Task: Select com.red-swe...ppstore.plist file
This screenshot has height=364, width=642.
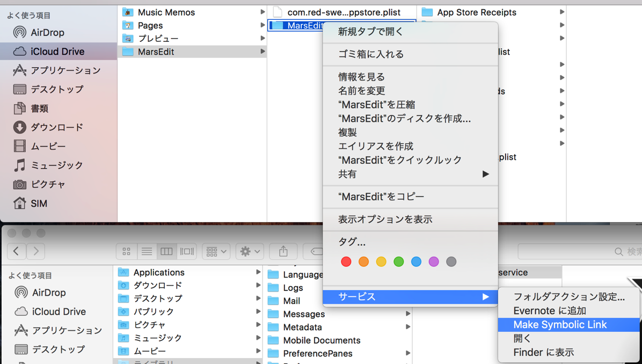Action: (x=341, y=12)
